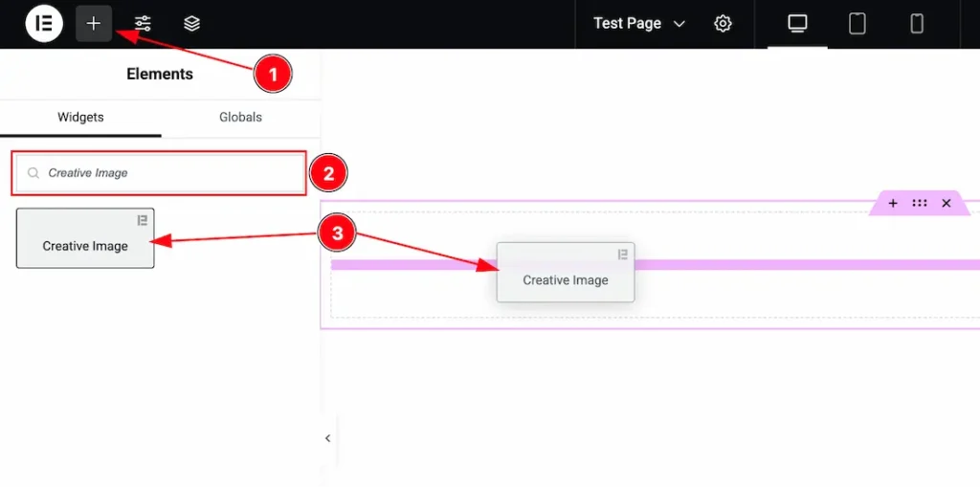The image size is (980, 487).
Task: Select Creative Image widget in panel
Action: coord(85,238)
